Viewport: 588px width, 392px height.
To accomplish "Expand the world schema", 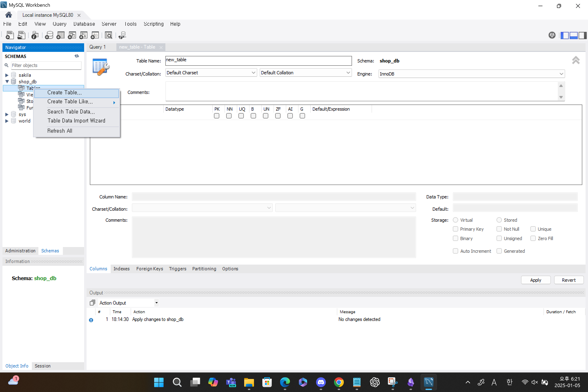I will click(7, 121).
